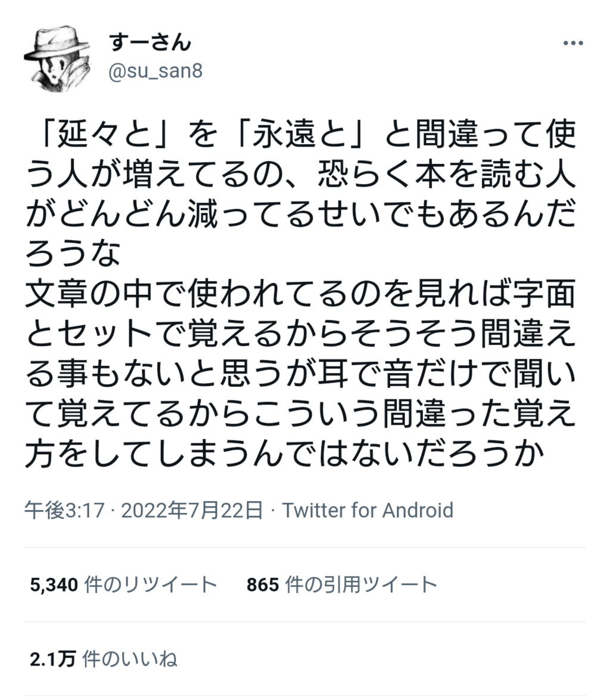Click the 午後3:17 timestamp
610x700 pixels.
point(64,510)
